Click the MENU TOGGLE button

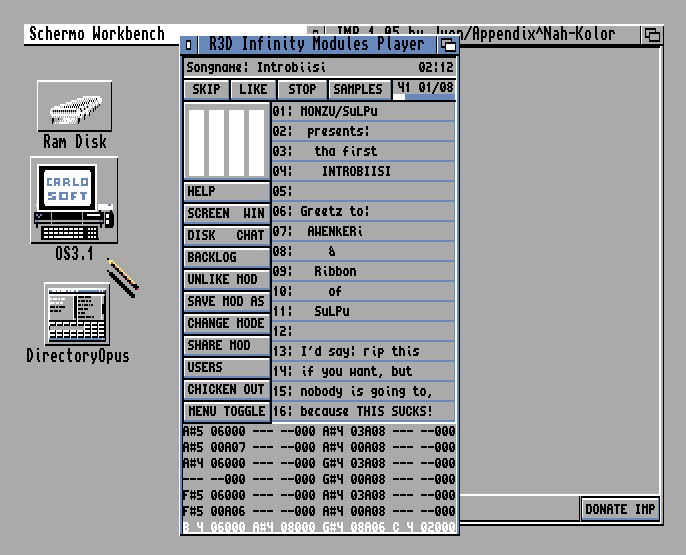click(x=227, y=411)
